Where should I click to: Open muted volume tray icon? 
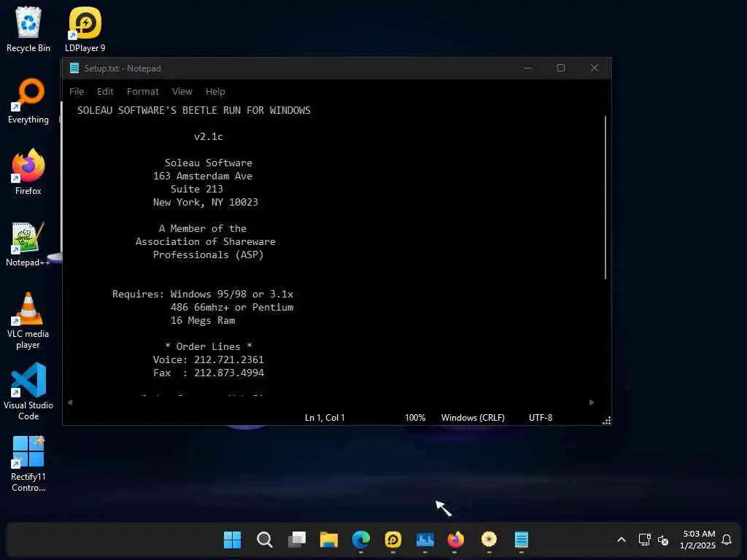[662, 540]
